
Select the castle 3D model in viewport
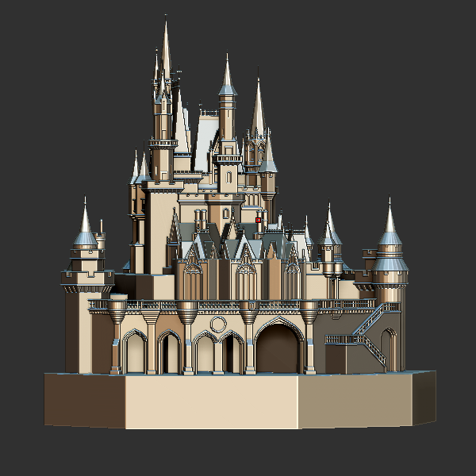click(x=240, y=221)
